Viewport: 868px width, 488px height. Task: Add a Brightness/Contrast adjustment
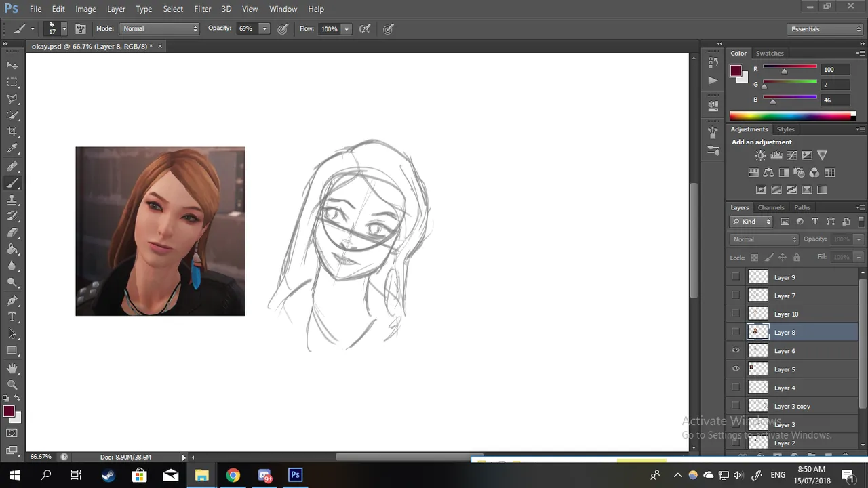[x=761, y=156]
